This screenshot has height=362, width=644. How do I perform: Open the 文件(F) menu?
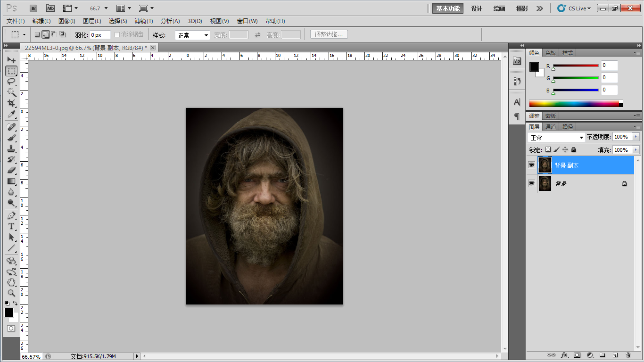tap(16, 21)
